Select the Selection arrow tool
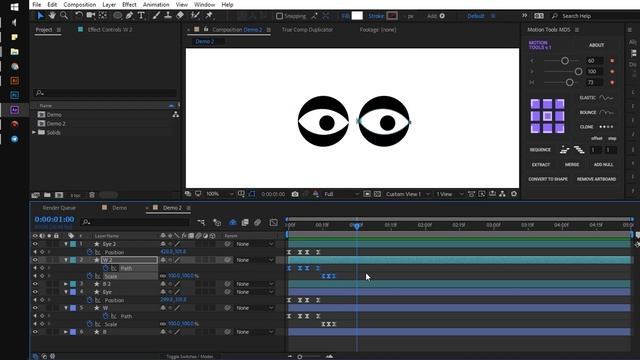Screen dimensions: 640x360 (40, 16)
